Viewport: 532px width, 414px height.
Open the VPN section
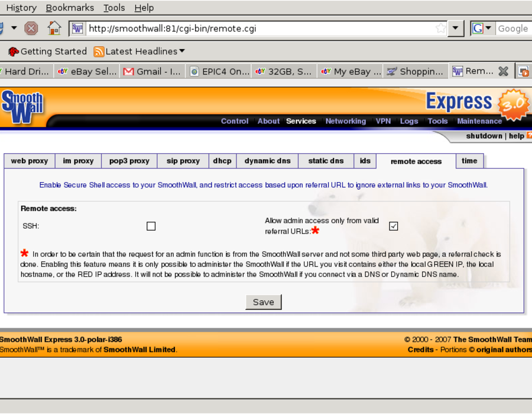(383, 121)
